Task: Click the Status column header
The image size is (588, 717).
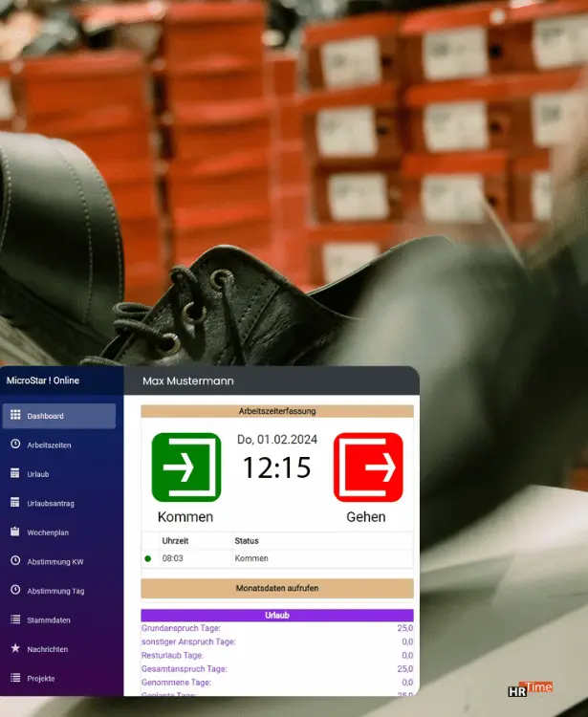Action: tap(247, 541)
